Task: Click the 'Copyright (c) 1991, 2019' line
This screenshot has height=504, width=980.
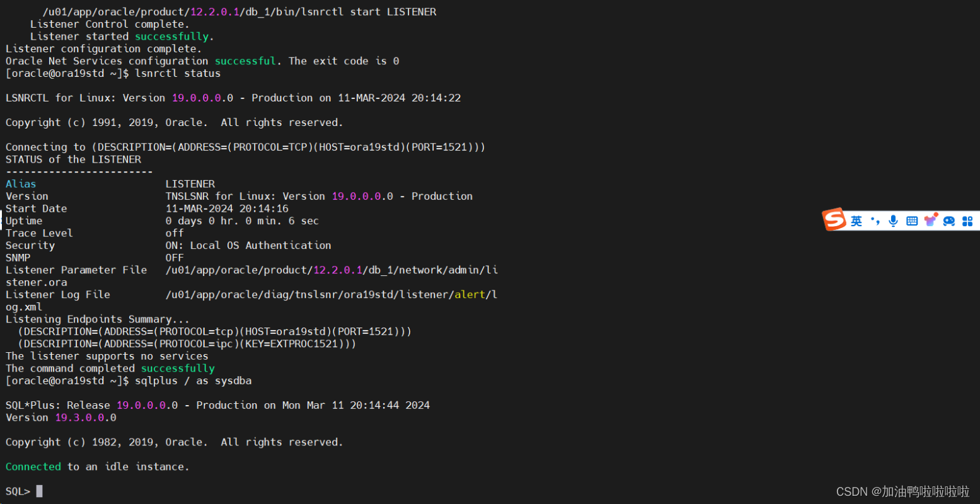Action: coord(175,122)
